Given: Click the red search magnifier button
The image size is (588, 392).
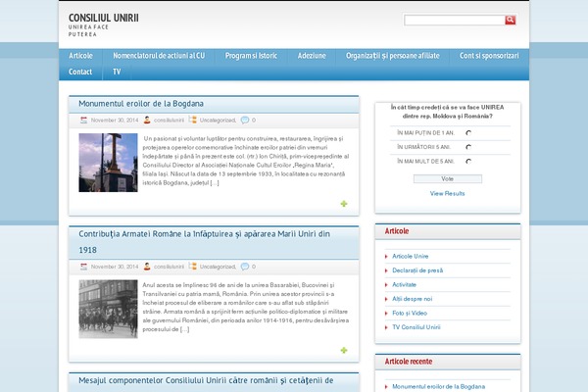Looking at the screenshot, I should (510, 20).
